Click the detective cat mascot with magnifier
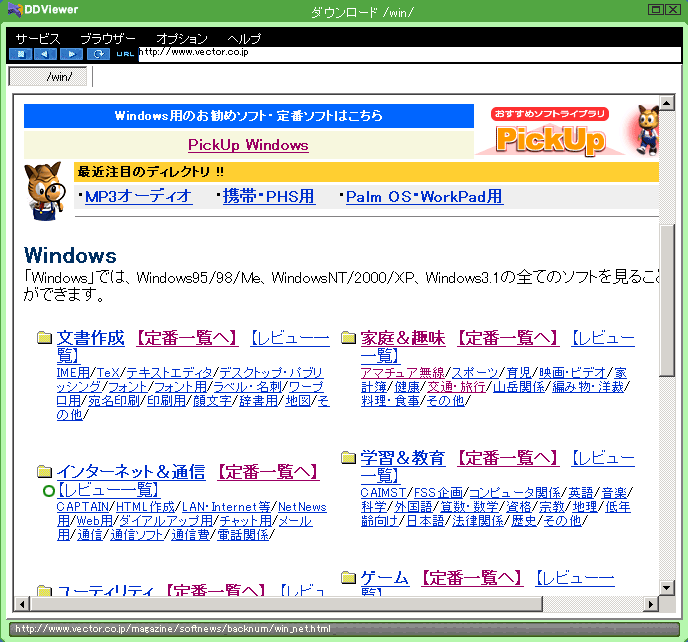This screenshot has width=688, height=642. click(x=45, y=191)
